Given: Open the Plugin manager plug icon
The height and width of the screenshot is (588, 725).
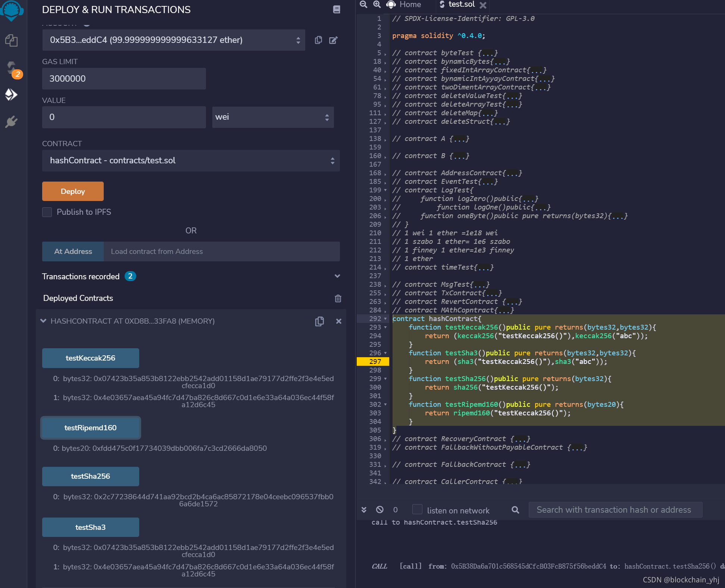Looking at the screenshot, I should pyautogui.click(x=12, y=122).
